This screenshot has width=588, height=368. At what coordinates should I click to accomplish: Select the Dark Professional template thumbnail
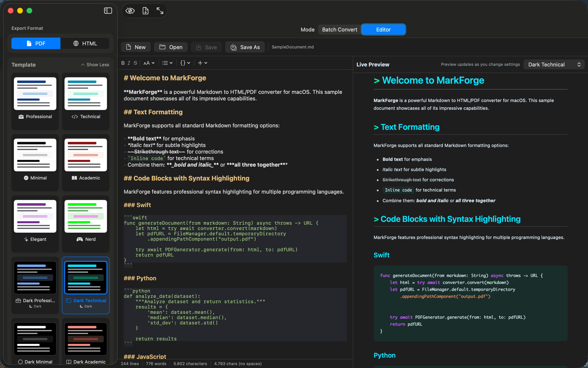35,278
